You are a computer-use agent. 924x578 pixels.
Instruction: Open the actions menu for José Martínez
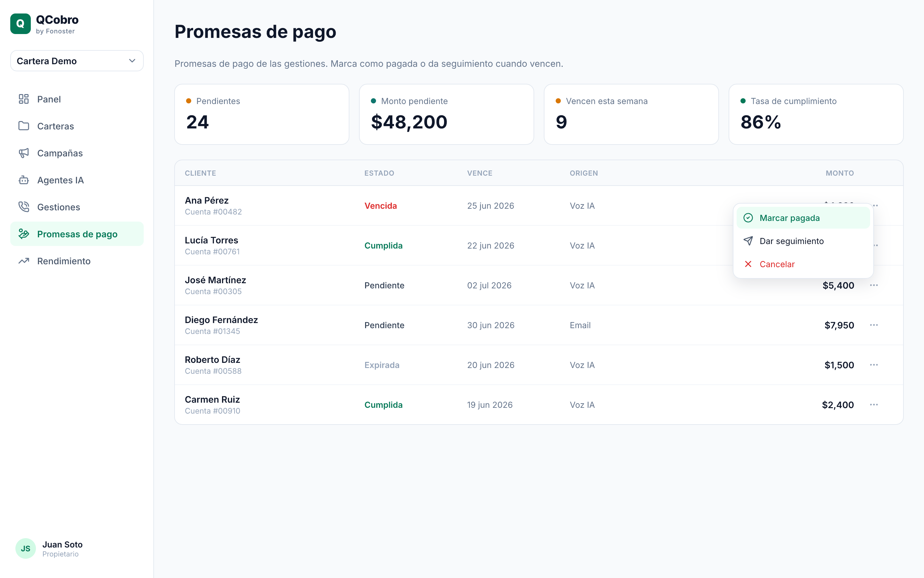[x=874, y=285]
